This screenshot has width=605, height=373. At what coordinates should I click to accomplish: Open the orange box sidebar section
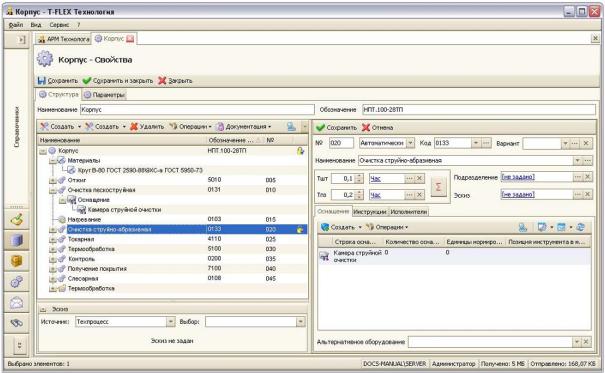(x=16, y=261)
